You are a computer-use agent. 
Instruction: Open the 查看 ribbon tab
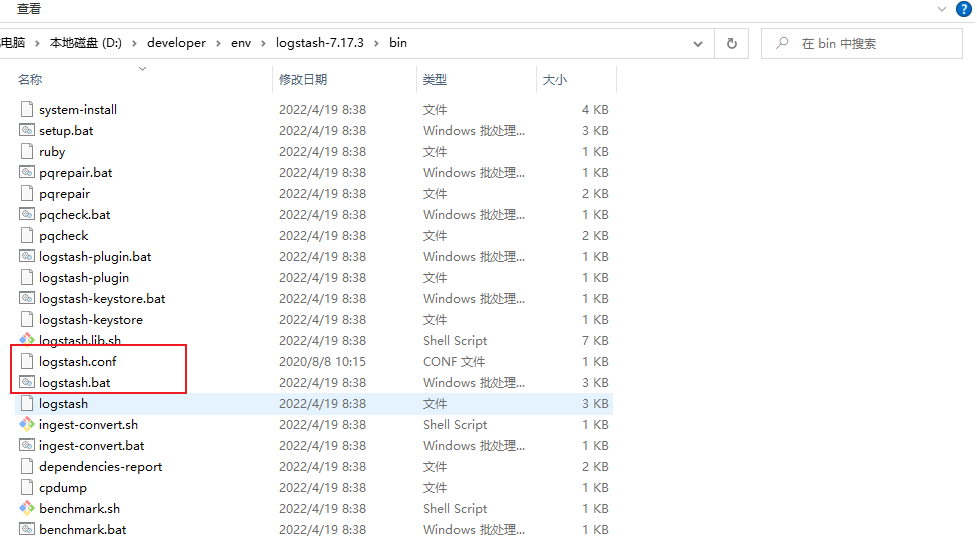(29, 9)
